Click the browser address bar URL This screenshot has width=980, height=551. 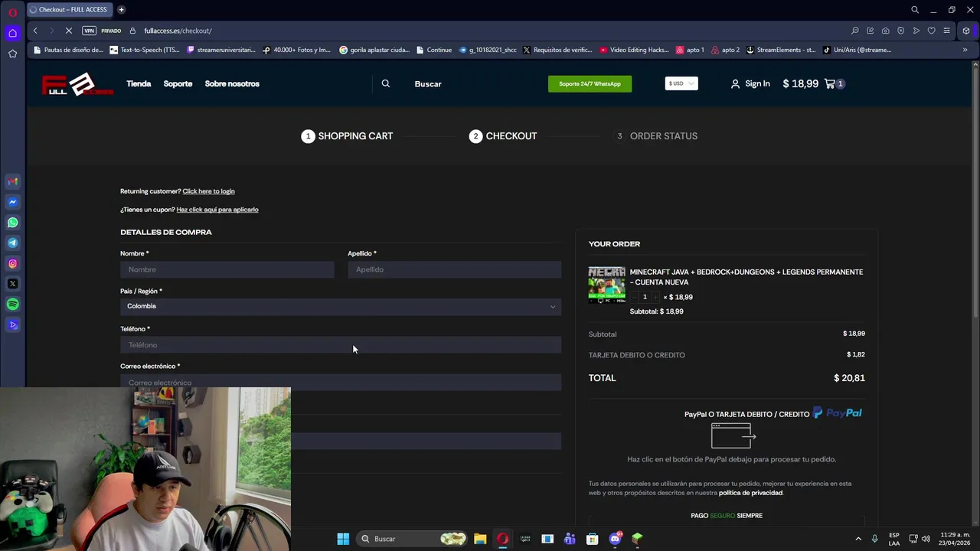178,31
